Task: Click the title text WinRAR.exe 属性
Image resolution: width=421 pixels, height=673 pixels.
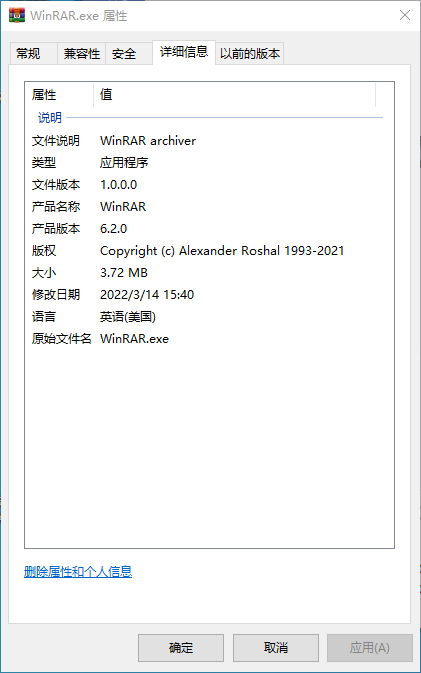Action: pyautogui.click(x=79, y=16)
